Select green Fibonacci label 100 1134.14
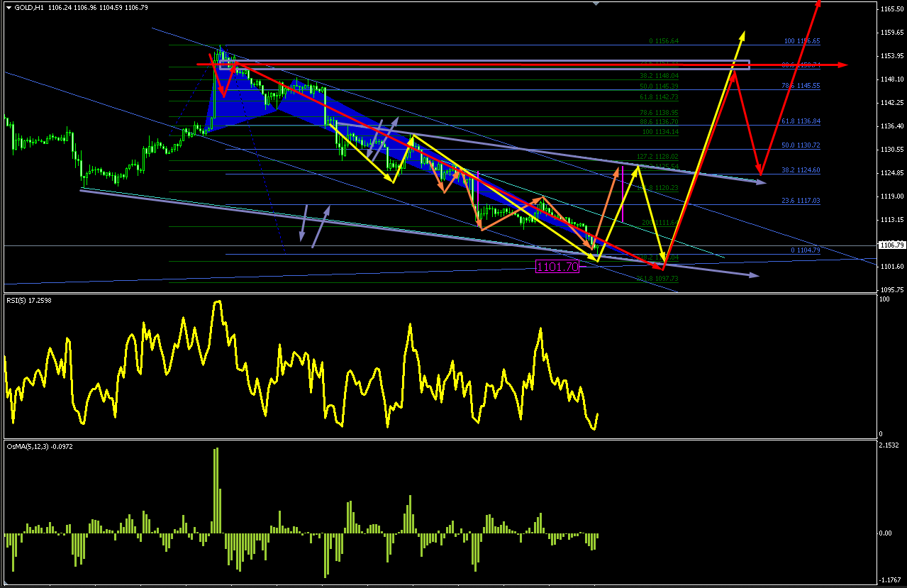This screenshot has width=907, height=588. 659,132
